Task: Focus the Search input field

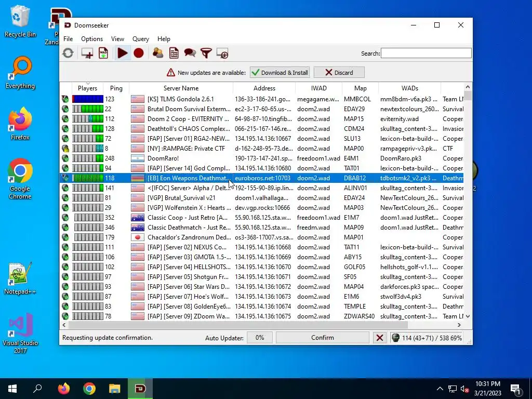Action: pos(426,54)
